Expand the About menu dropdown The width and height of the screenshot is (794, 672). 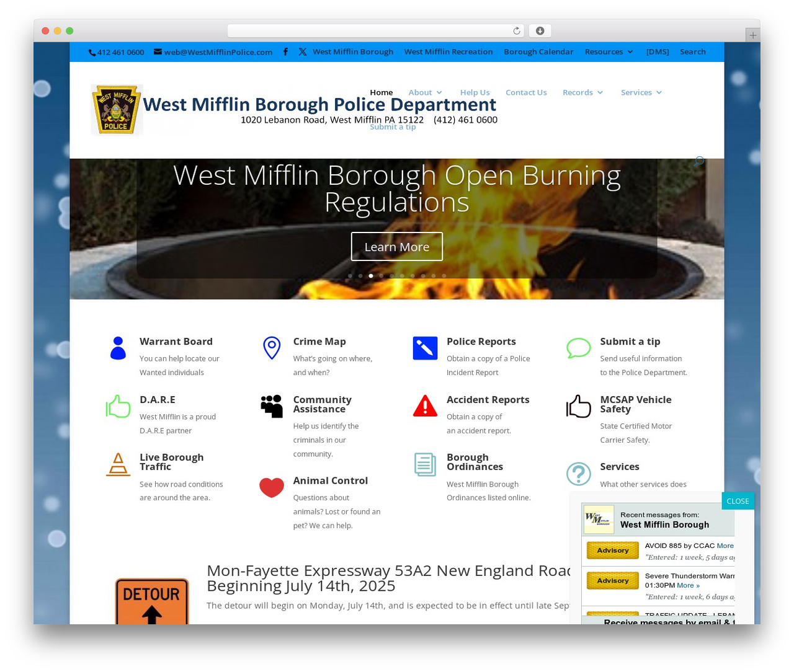point(426,92)
